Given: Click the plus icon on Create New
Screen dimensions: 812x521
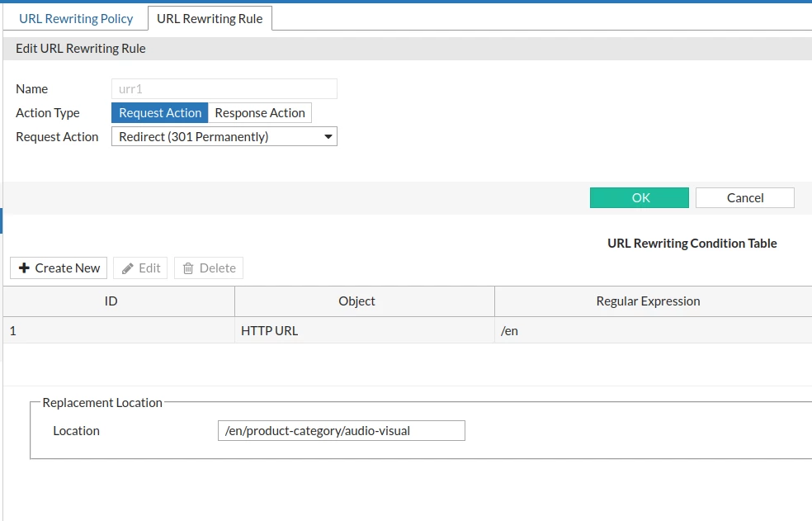Looking at the screenshot, I should click(x=24, y=268).
